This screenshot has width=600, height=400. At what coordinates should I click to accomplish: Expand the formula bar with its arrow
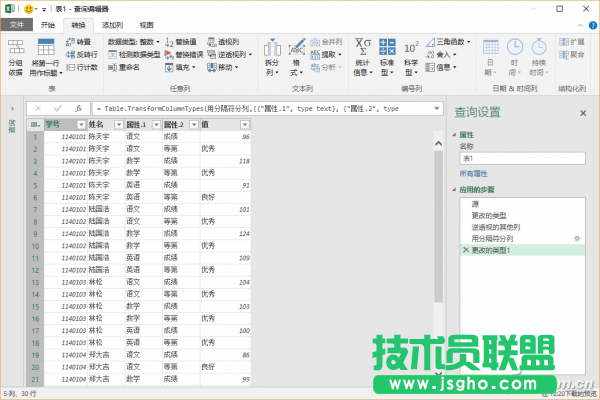click(x=436, y=107)
